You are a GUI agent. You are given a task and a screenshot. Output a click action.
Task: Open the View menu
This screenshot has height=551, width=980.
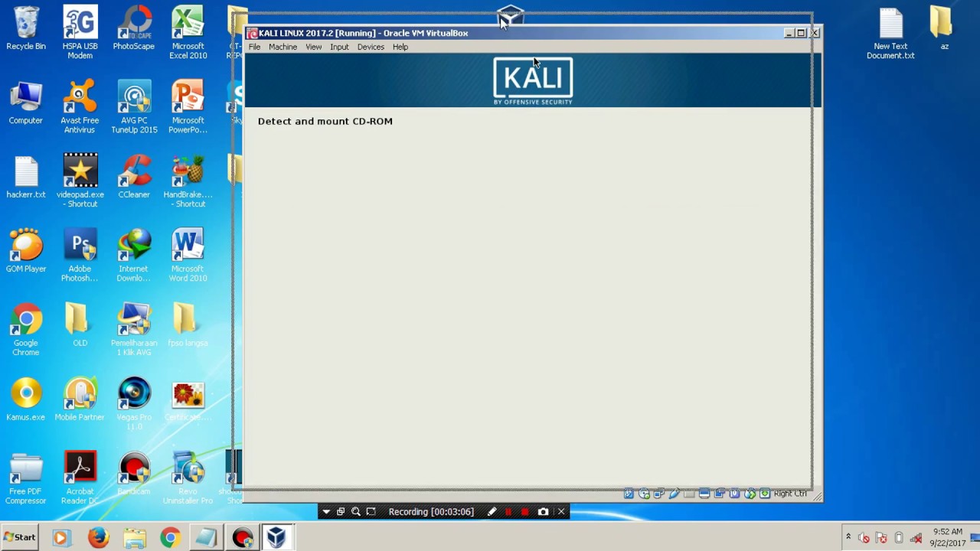pyautogui.click(x=314, y=47)
